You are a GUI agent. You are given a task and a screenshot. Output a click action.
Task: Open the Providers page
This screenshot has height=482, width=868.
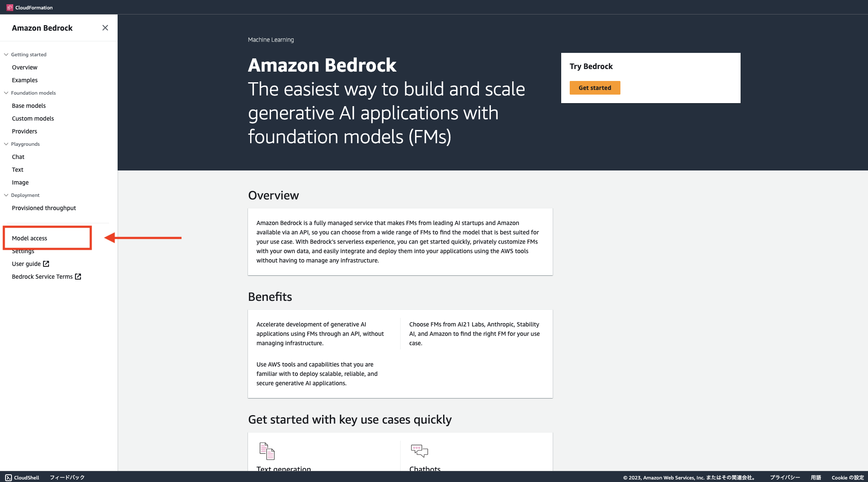pyautogui.click(x=24, y=131)
